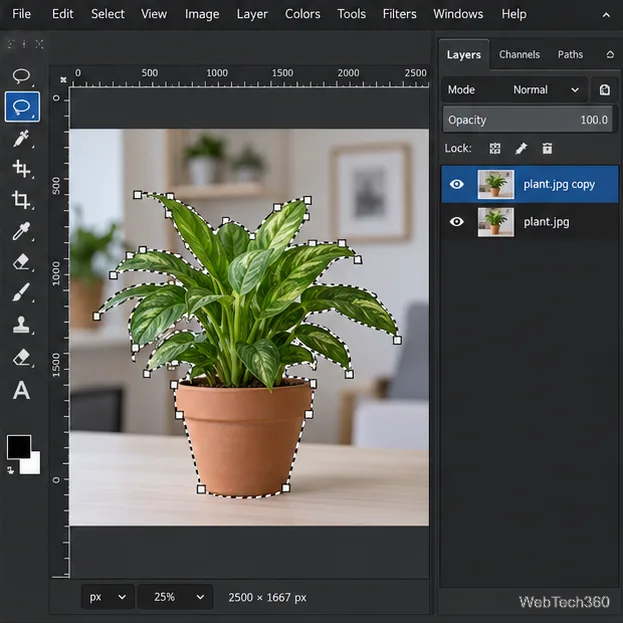Open the 25% zoom dropdown
The width and height of the screenshot is (623, 623).
(176, 597)
